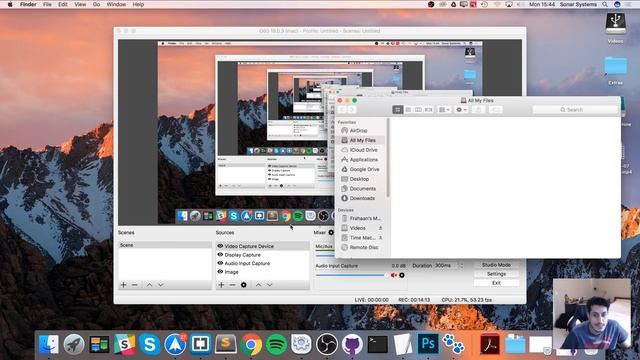Move the scene up in the Scenes list
Viewport: 640px width, 360px height.
149,285
